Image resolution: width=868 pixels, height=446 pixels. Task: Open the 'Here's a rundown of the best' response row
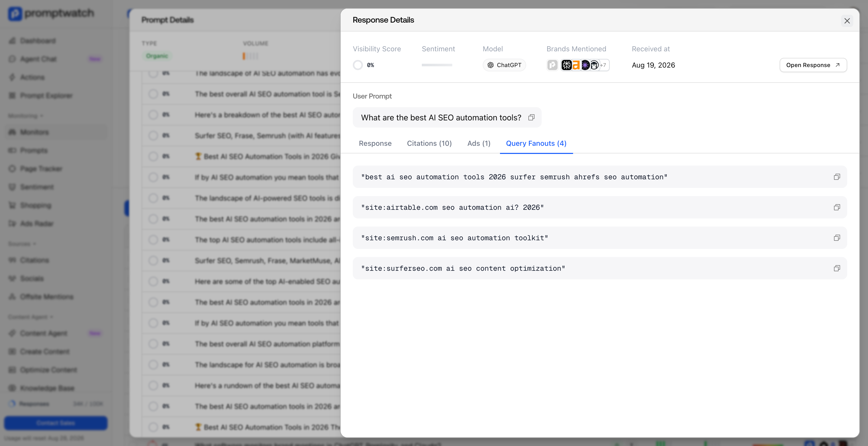pos(241,386)
